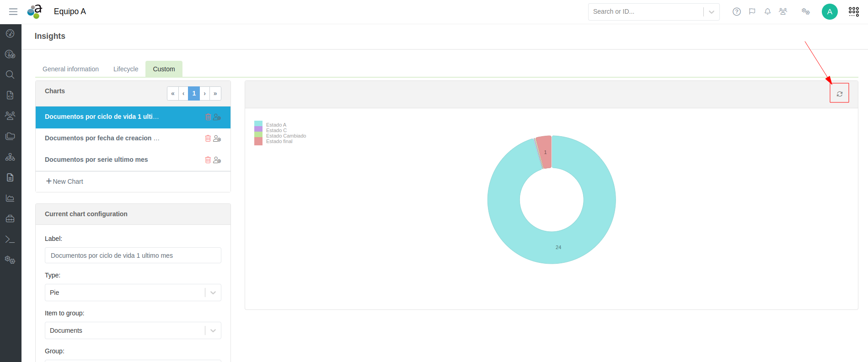Screen dimensions: 868x362
Task: Delete the 'Documentos por serie ultimo mes' chart
Action: (208, 160)
